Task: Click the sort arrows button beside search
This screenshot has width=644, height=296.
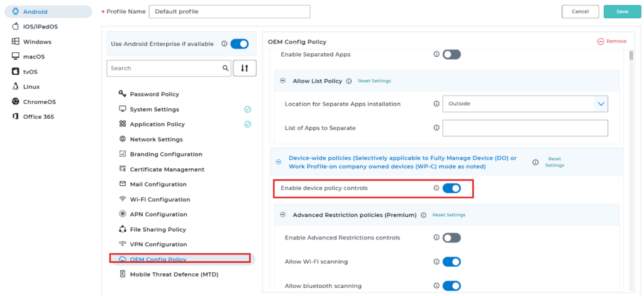Action: (244, 69)
